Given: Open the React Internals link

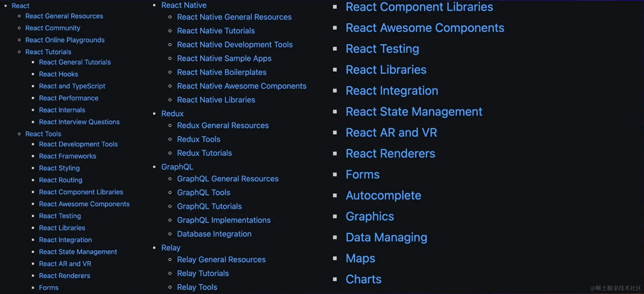Looking at the screenshot, I should click(x=62, y=110).
